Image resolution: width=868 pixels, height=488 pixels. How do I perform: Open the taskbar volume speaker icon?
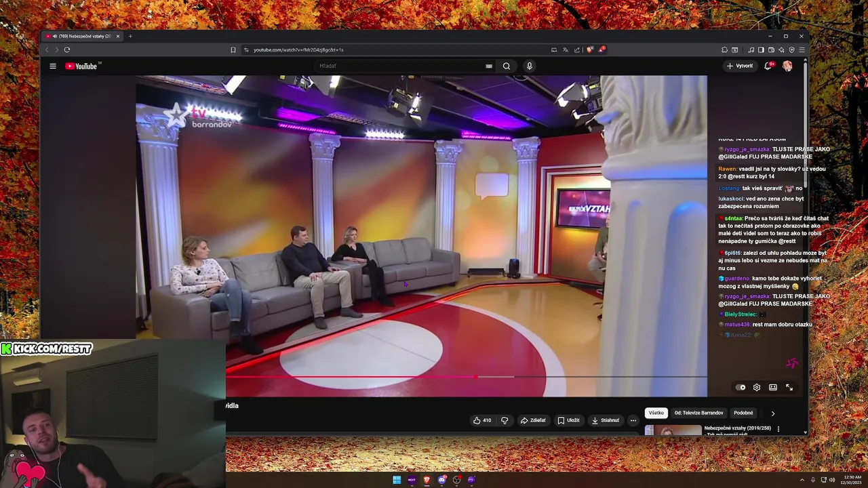pos(833,480)
